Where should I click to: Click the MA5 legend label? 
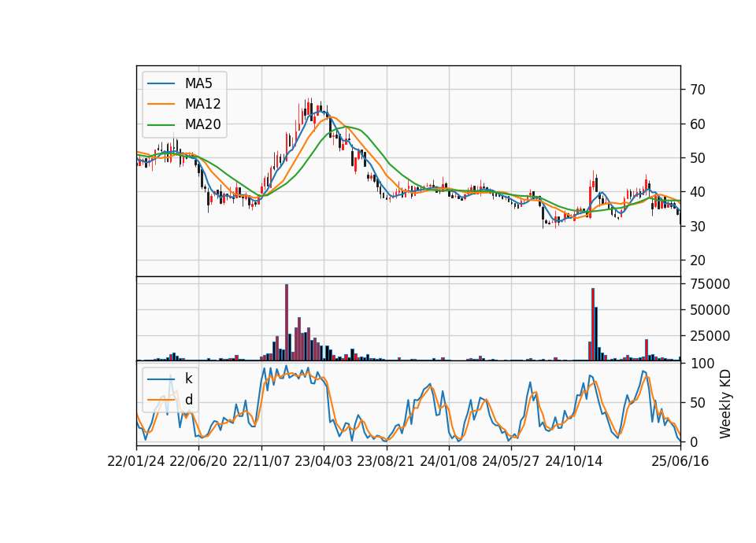pos(198,83)
